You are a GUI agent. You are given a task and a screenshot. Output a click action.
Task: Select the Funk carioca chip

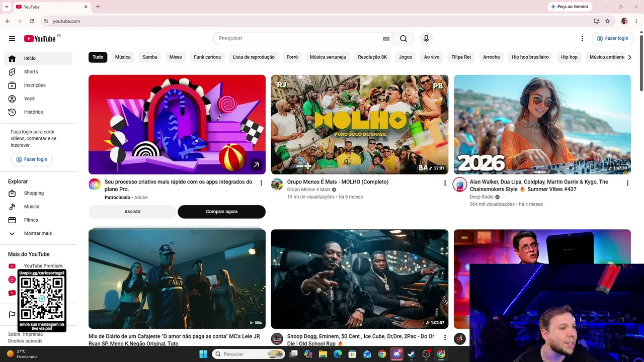[207, 57]
